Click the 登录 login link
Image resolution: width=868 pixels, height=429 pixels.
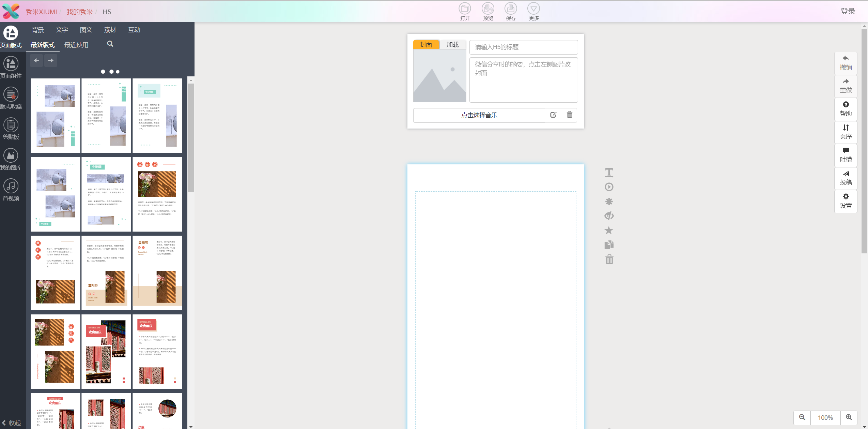tap(848, 11)
